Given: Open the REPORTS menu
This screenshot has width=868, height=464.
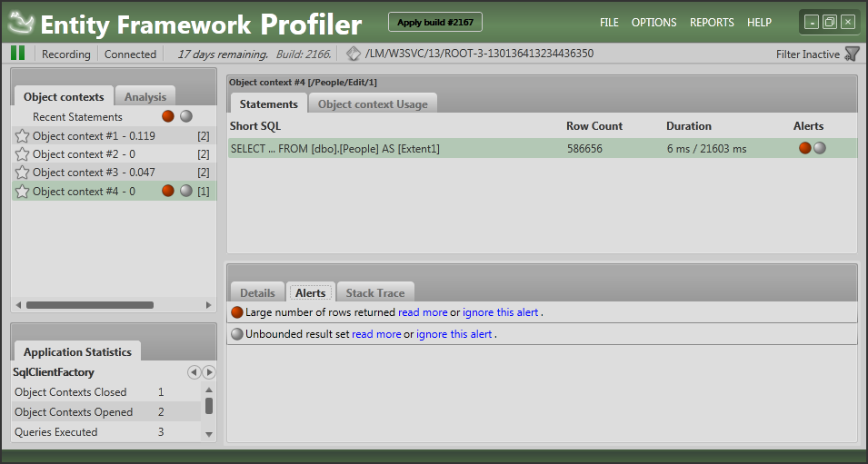Looking at the screenshot, I should point(711,23).
